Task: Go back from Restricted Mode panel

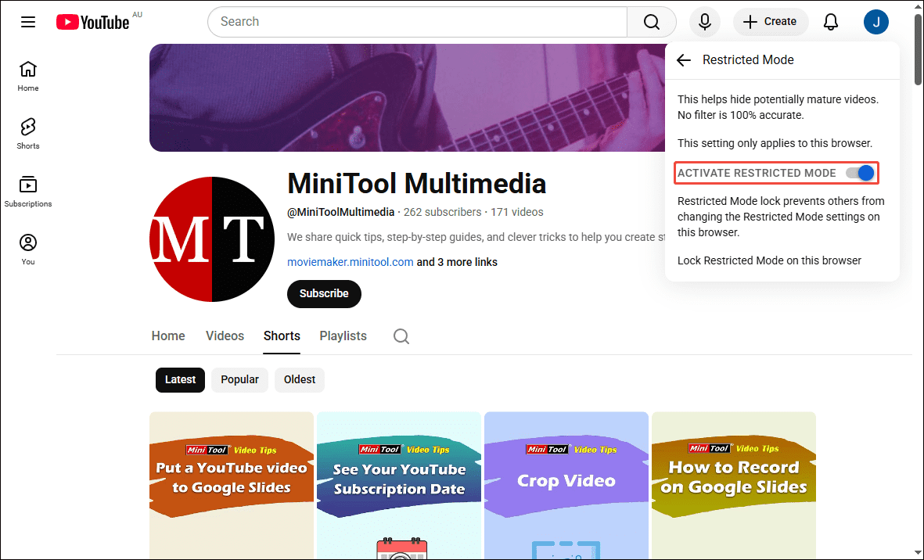Action: click(684, 60)
